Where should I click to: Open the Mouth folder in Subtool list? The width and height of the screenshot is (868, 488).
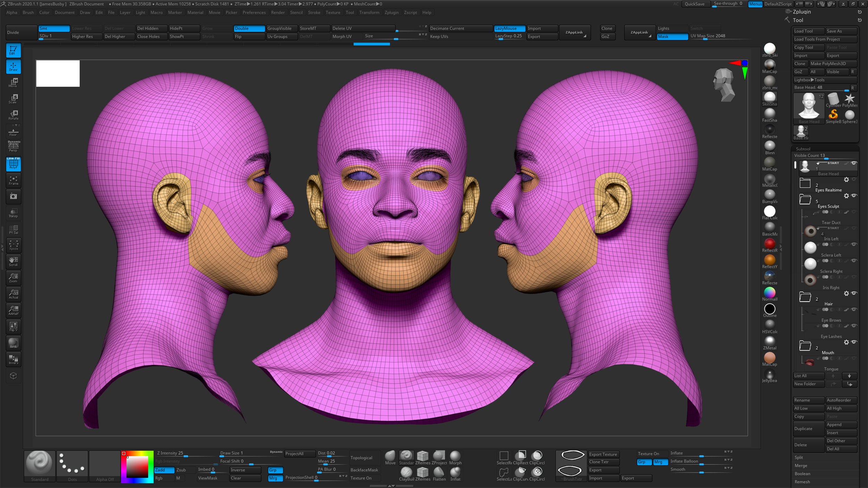pos(805,346)
